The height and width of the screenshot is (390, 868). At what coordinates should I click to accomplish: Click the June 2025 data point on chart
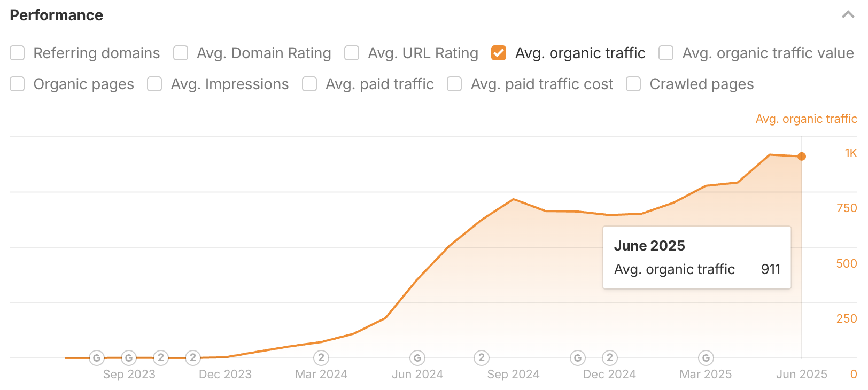(802, 157)
